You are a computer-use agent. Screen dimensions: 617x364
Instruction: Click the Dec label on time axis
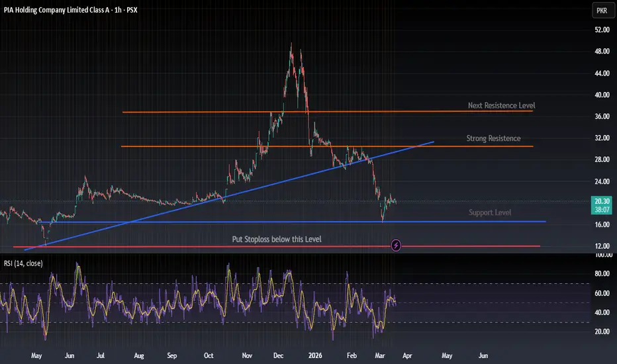pyautogui.click(x=278, y=356)
